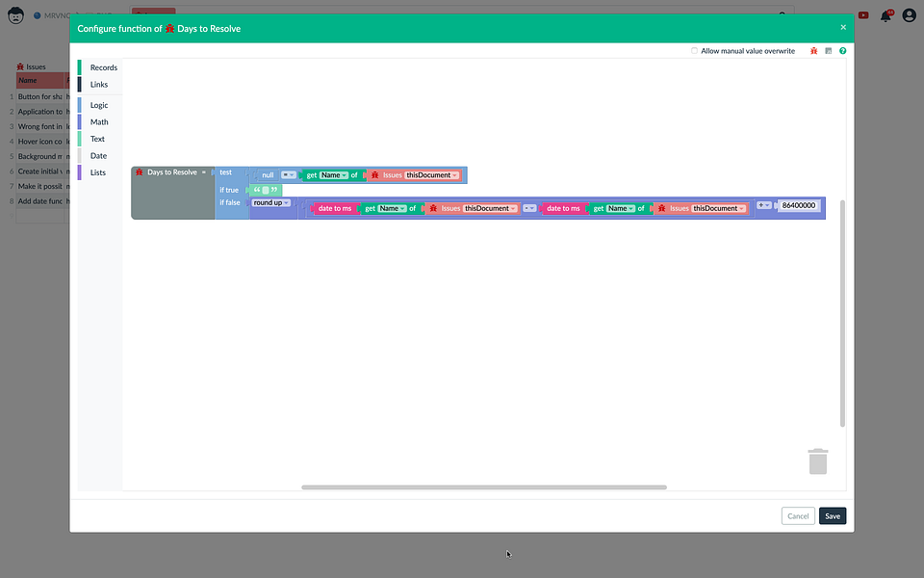Open thisDocument dropdown in first date to ms block
This screenshot has width=924, height=578.
click(490, 208)
